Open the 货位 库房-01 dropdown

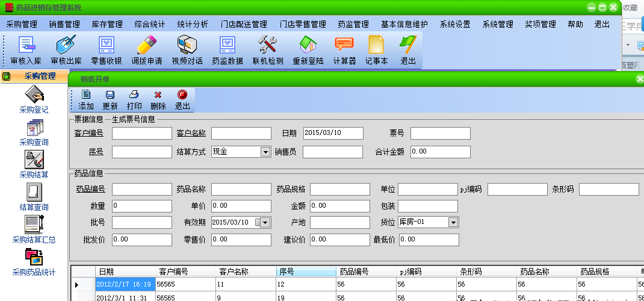coord(453,222)
